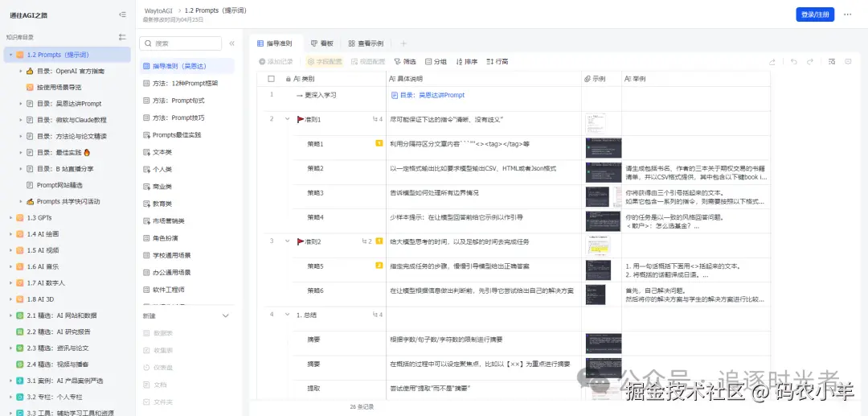The height and width of the screenshot is (416, 868).
Task: Click the 视图配置 button
Action: (x=369, y=62)
